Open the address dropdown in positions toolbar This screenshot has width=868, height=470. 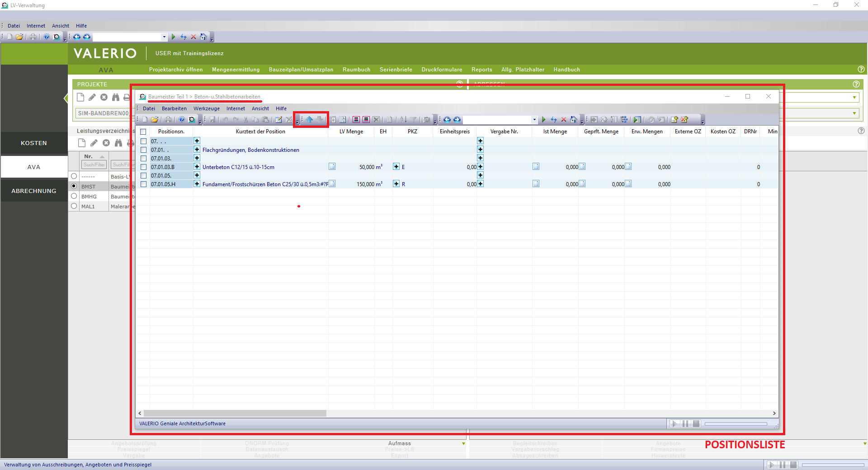534,120
